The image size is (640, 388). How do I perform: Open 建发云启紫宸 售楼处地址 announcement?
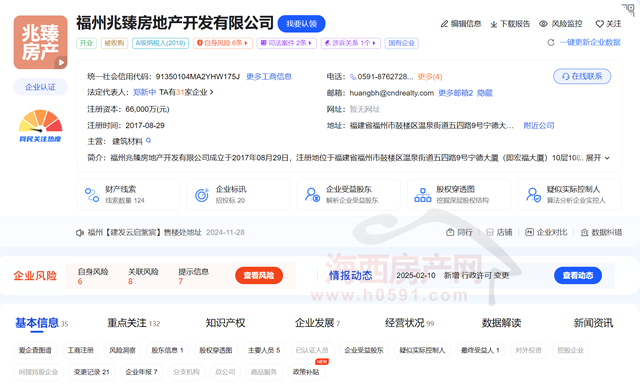[x=144, y=233]
